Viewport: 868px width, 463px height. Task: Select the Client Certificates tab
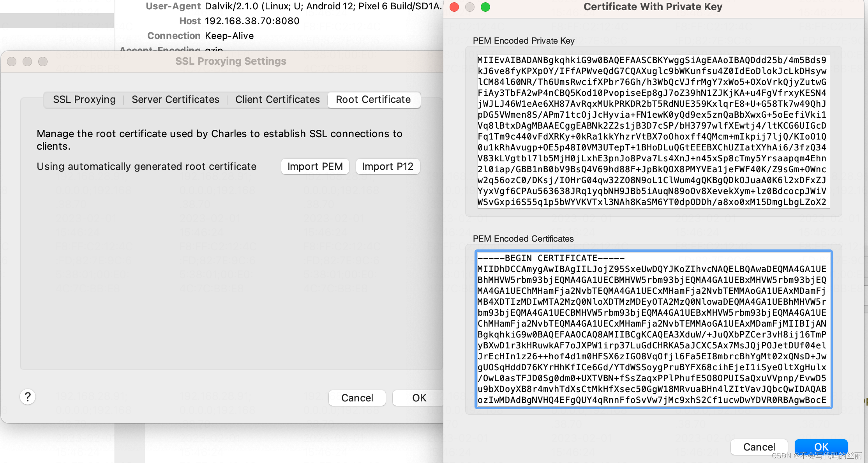tap(277, 100)
